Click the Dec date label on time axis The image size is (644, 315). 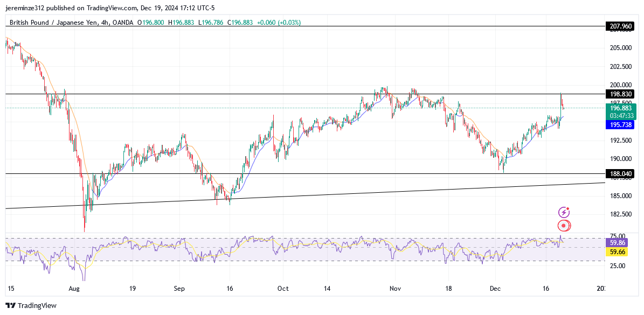point(495,288)
